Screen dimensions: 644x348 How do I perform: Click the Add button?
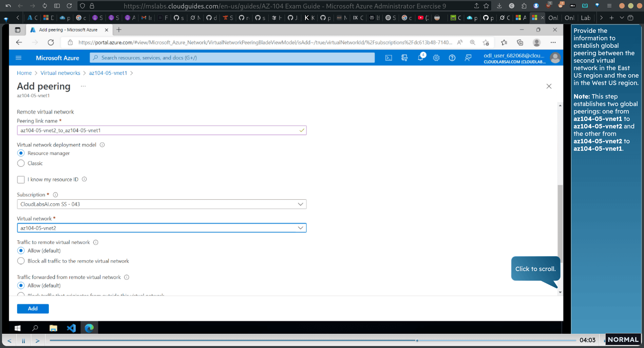[x=33, y=309]
